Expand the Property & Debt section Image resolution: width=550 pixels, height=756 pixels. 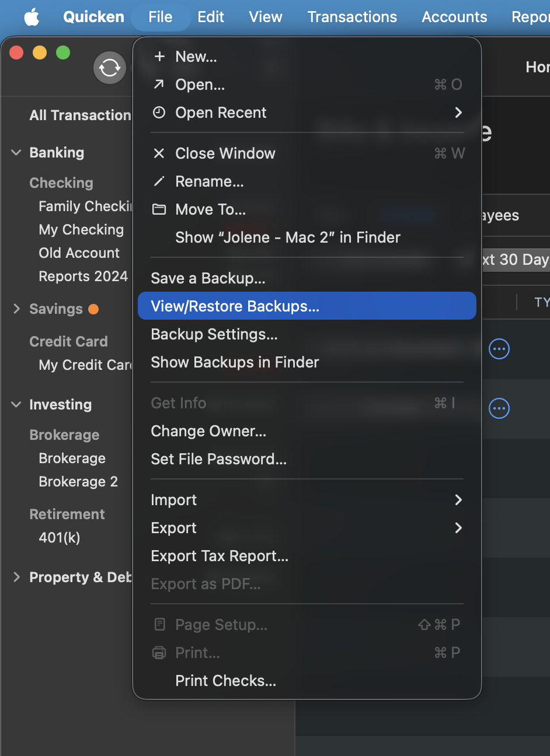pos(16,577)
